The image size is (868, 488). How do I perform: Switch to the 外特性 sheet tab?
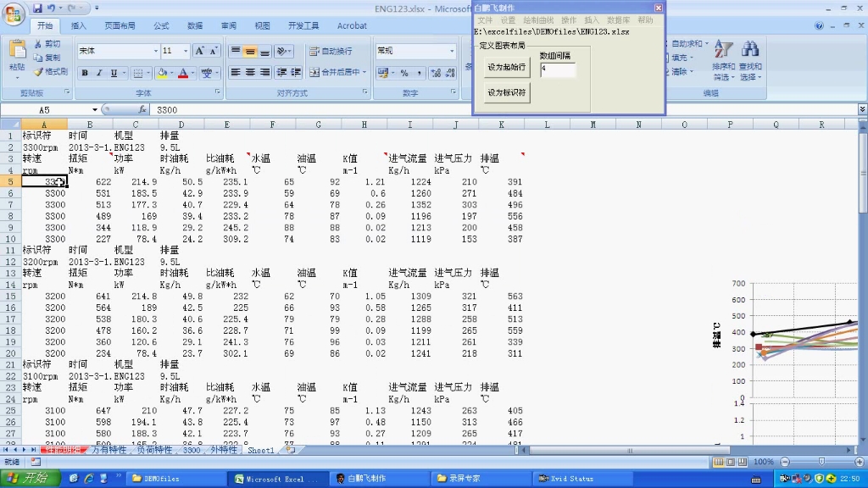pos(224,450)
